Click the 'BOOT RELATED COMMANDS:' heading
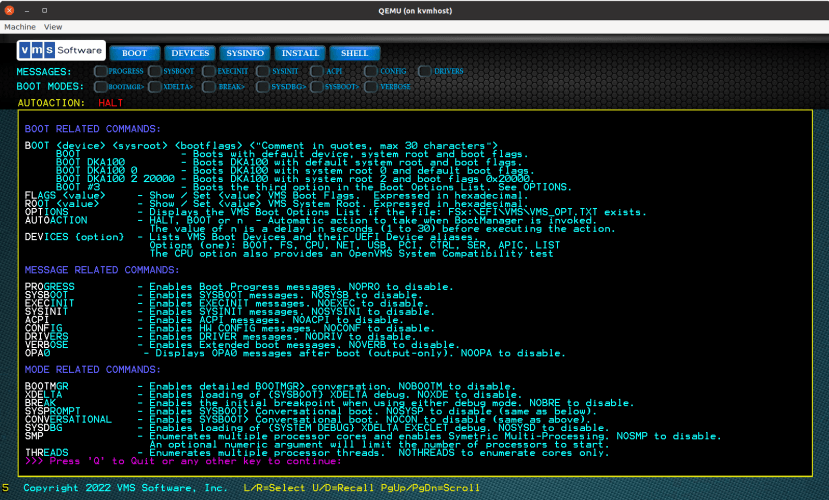 [x=93, y=128]
